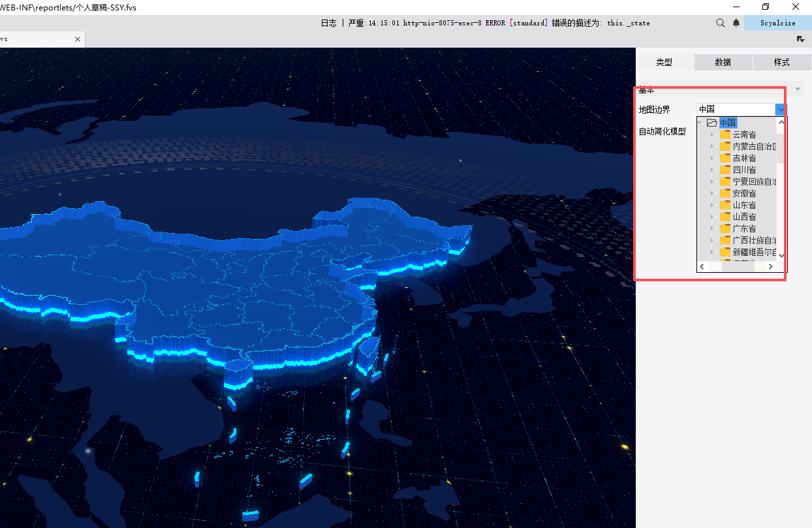The height and width of the screenshot is (528, 812).
Task: Click the tree list horizontal scroll left arrow
Action: click(x=702, y=266)
